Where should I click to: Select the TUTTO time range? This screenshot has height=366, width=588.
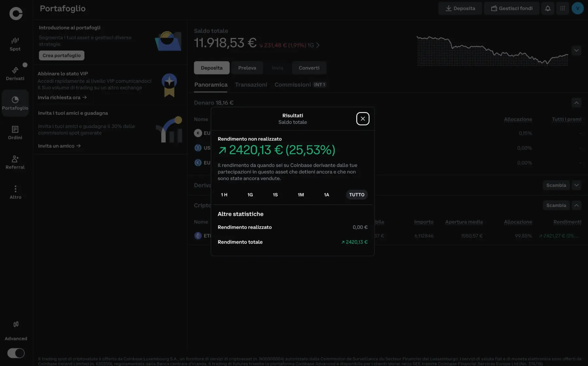(x=357, y=195)
